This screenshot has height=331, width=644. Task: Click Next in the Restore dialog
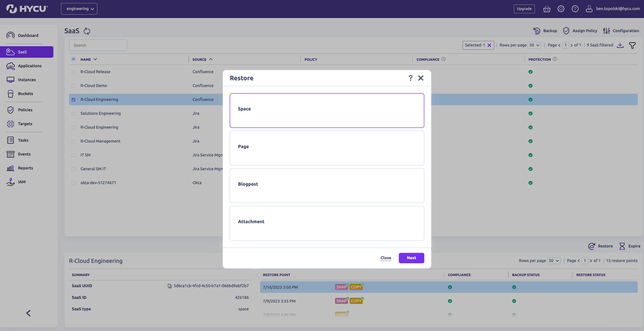click(x=411, y=258)
